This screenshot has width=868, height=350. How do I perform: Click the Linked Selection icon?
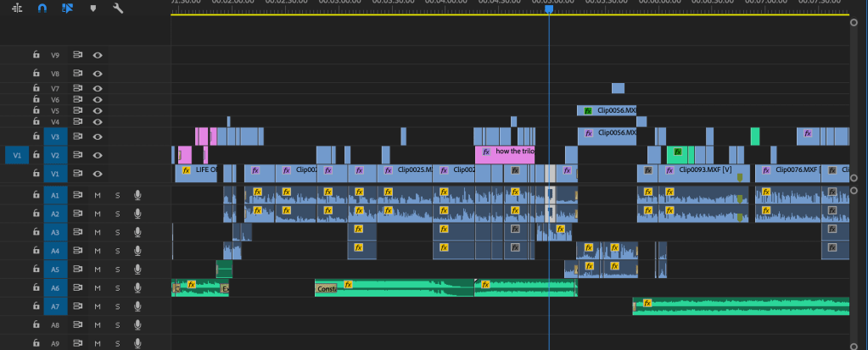pyautogui.click(x=67, y=8)
